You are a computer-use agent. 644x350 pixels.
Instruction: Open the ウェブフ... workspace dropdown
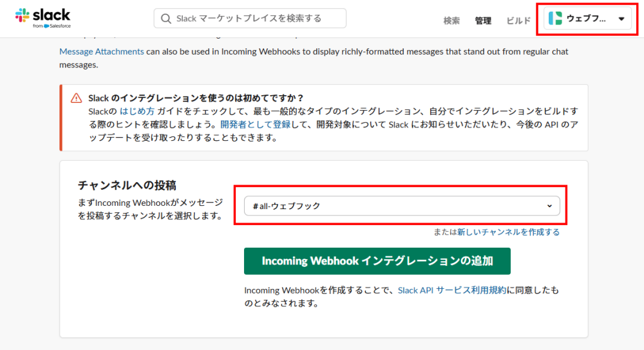587,19
